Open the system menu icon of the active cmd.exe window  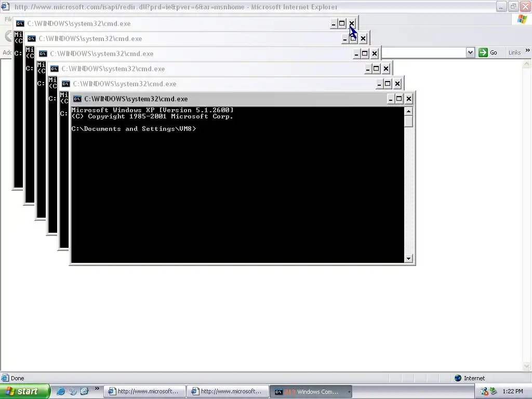coord(77,99)
